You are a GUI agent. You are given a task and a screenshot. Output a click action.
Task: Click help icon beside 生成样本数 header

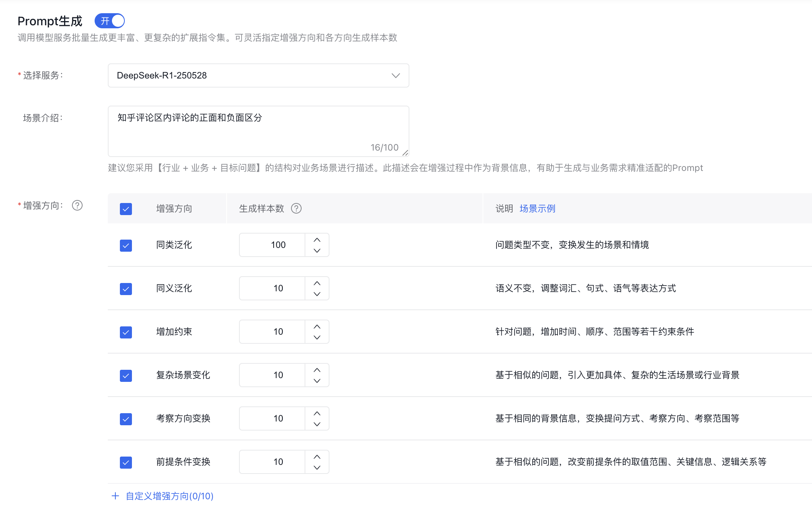pos(296,208)
